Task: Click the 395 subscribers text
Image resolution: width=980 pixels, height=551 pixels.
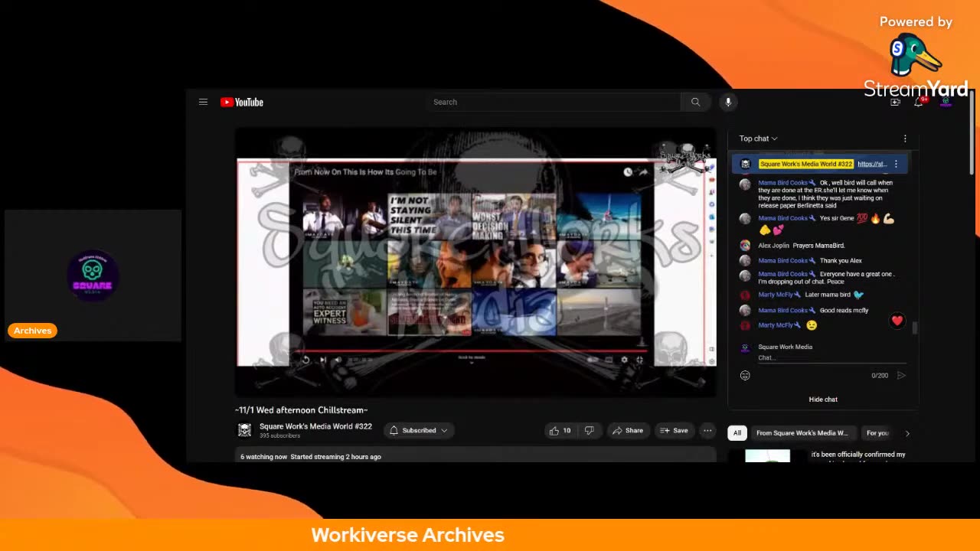Action: coord(279,435)
